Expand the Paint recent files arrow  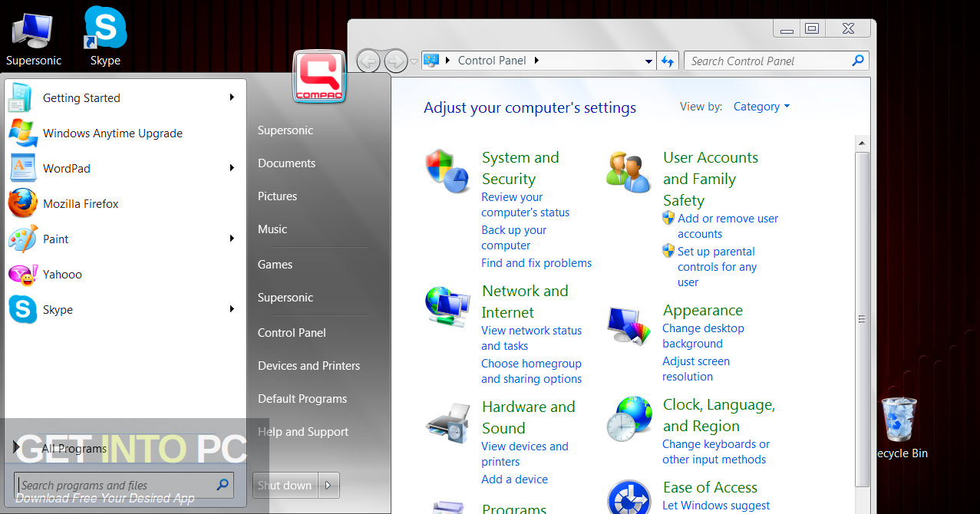(232, 239)
